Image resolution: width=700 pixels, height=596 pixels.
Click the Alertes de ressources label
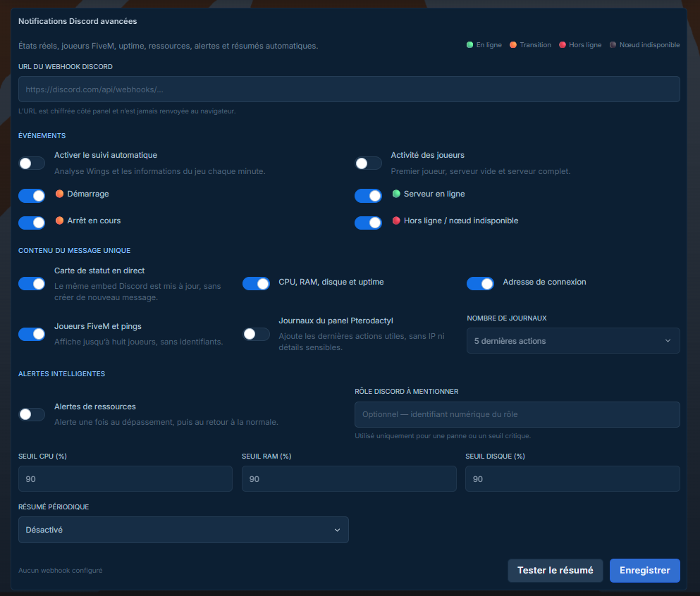point(95,406)
